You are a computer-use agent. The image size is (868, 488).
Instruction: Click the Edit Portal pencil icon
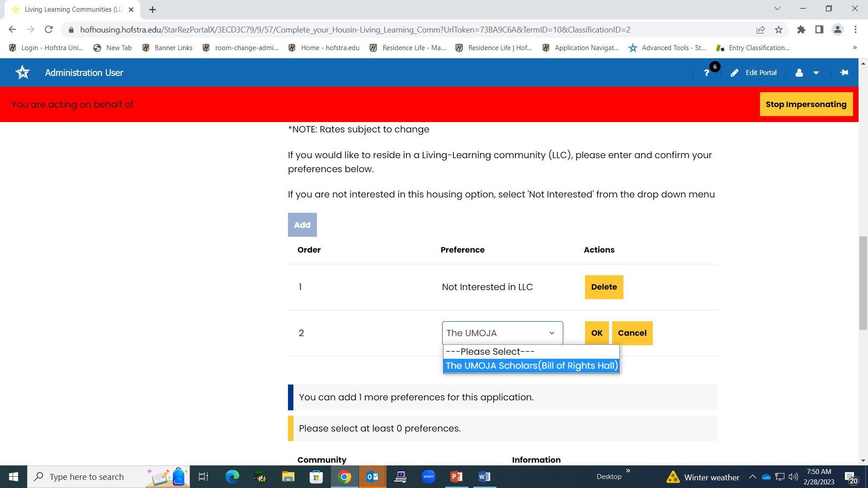735,73
